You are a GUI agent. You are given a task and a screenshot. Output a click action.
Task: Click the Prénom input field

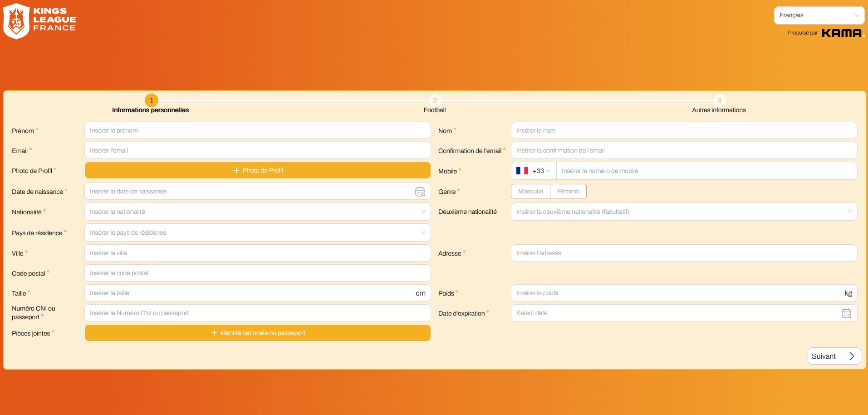[x=257, y=131]
